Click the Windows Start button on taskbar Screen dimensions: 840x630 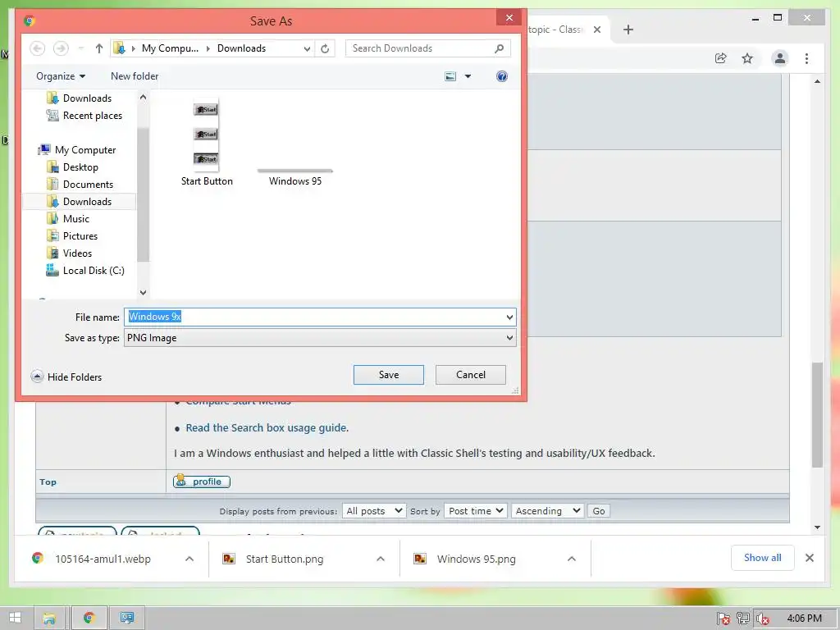[15, 618]
